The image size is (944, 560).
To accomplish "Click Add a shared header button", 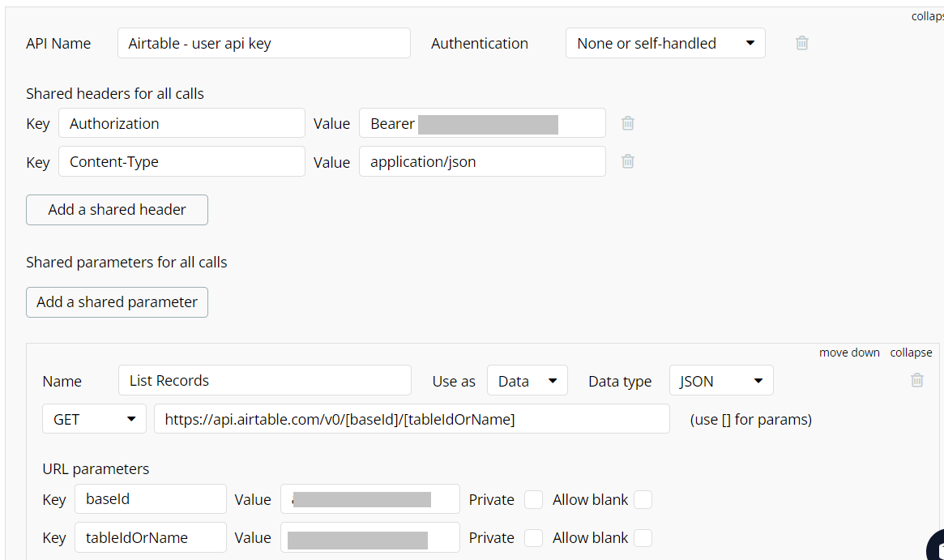I will (117, 210).
